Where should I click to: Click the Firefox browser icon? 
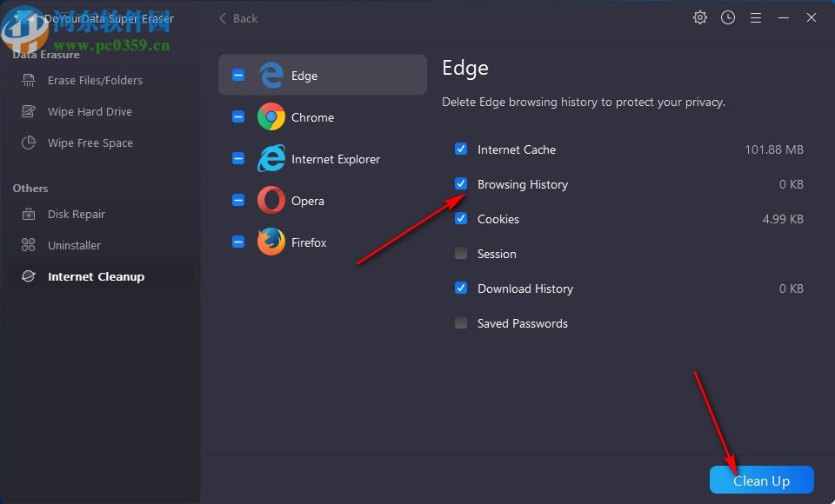point(271,242)
